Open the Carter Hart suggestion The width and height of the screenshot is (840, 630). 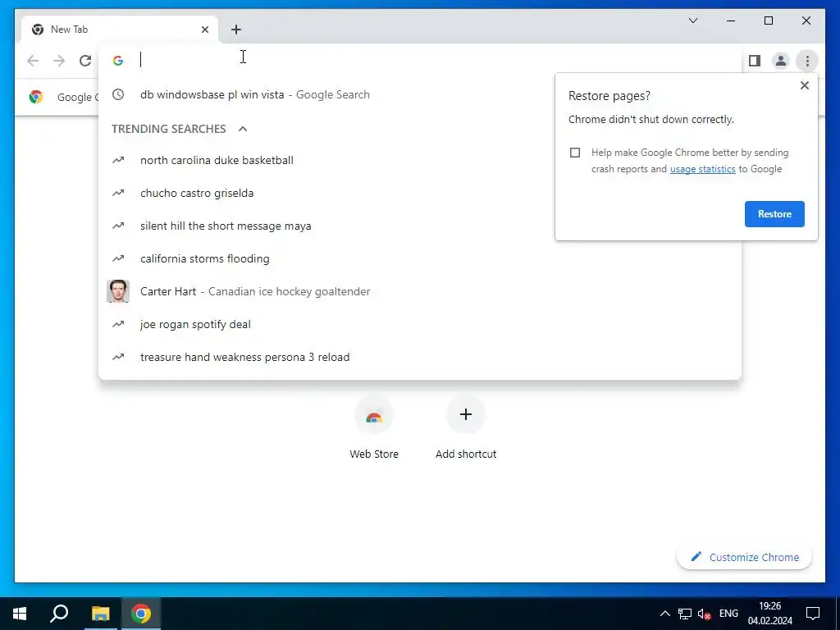[420, 291]
